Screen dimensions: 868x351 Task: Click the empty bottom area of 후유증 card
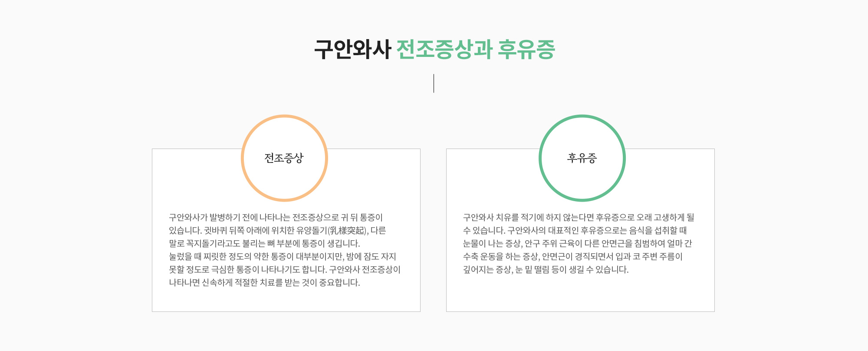click(x=580, y=295)
